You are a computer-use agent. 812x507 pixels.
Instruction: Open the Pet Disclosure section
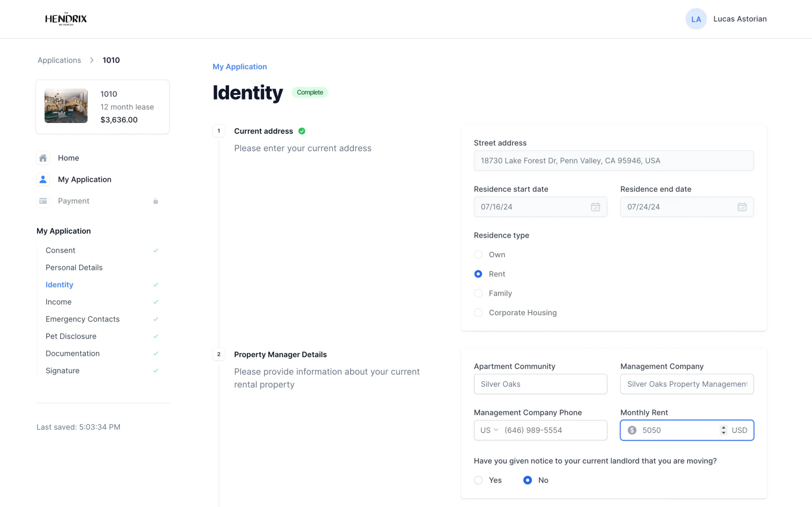(70, 336)
